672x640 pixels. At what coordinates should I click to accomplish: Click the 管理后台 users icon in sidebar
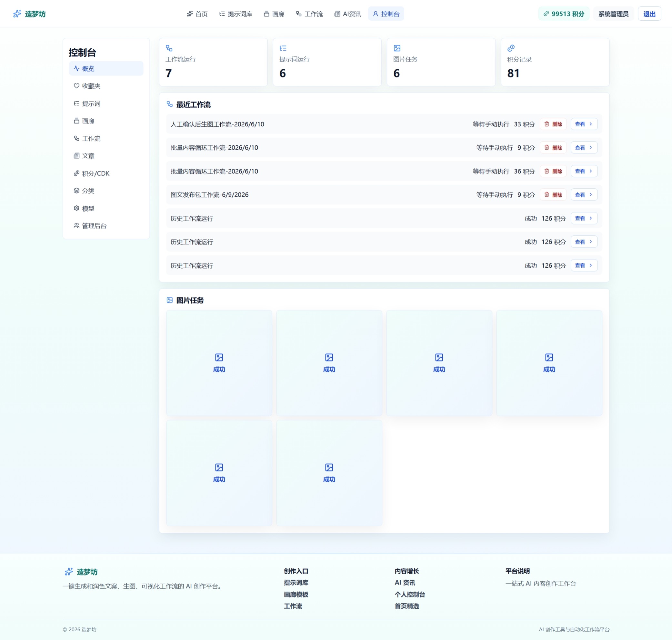pyautogui.click(x=76, y=225)
